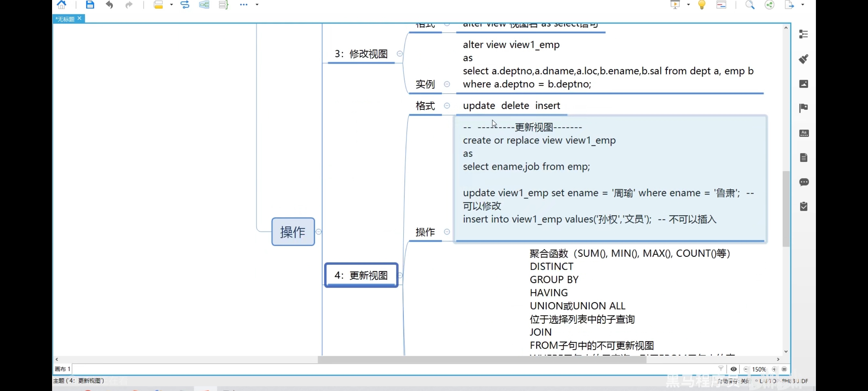Open the presentation mode dropdown arrow

pyautogui.click(x=688, y=5)
